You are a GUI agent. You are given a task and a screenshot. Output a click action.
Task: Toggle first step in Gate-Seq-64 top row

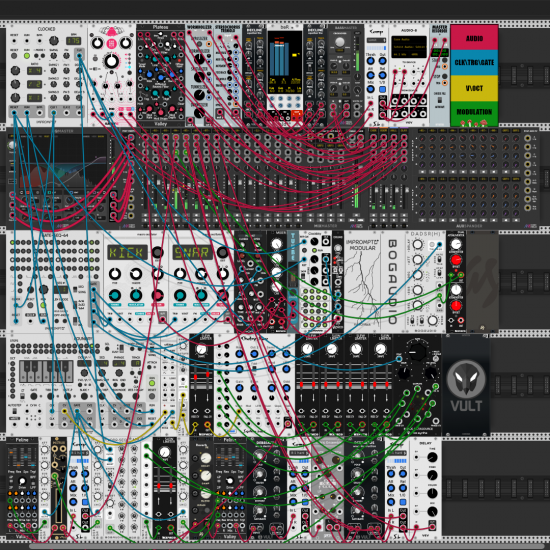tap(13, 242)
